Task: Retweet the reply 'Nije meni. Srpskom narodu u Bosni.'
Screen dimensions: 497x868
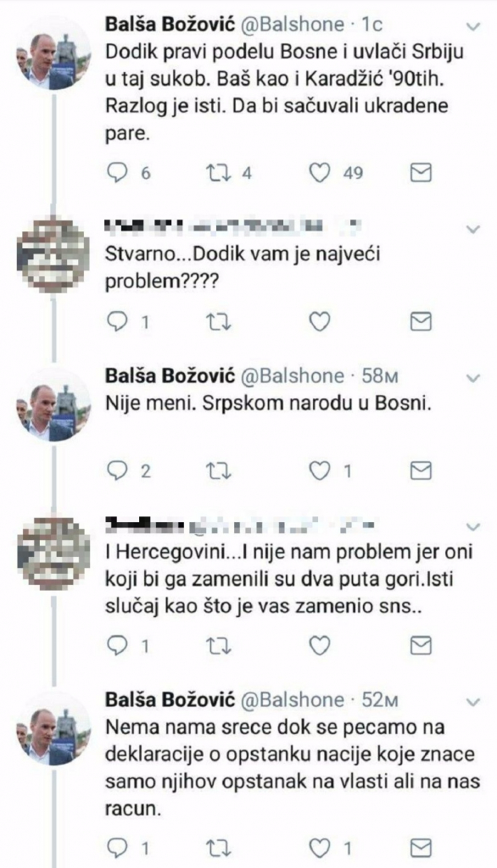Action: pyautogui.click(x=218, y=465)
